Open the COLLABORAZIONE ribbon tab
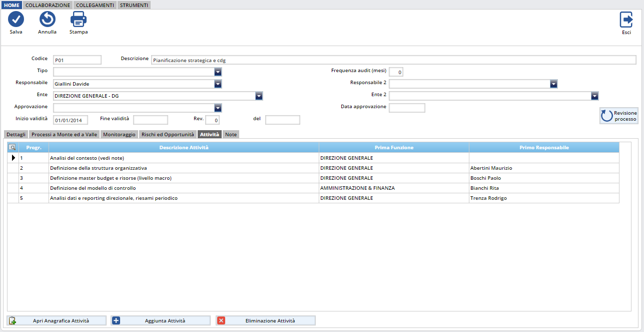This screenshot has width=644, height=332. point(48,5)
